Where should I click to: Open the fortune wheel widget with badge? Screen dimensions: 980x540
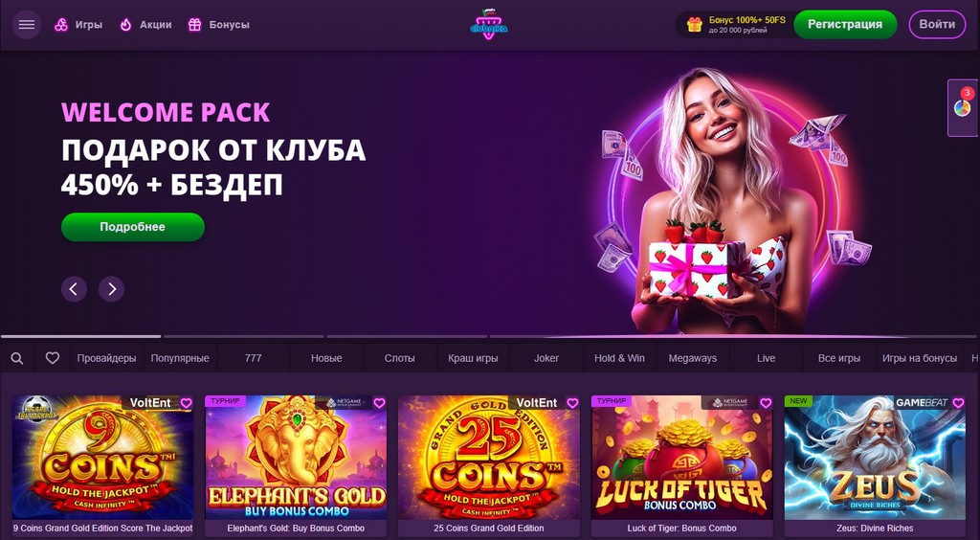click(963, 107)
